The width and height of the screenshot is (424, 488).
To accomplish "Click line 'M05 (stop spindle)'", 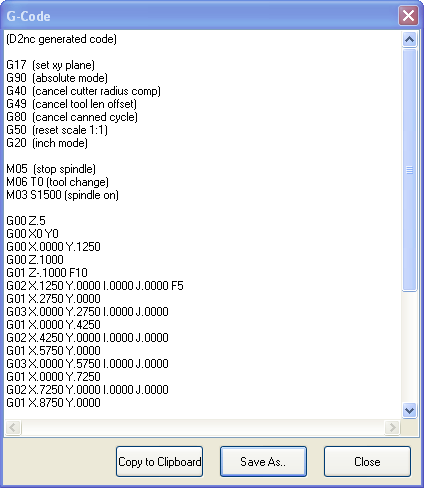I will (x=51, y=169).
